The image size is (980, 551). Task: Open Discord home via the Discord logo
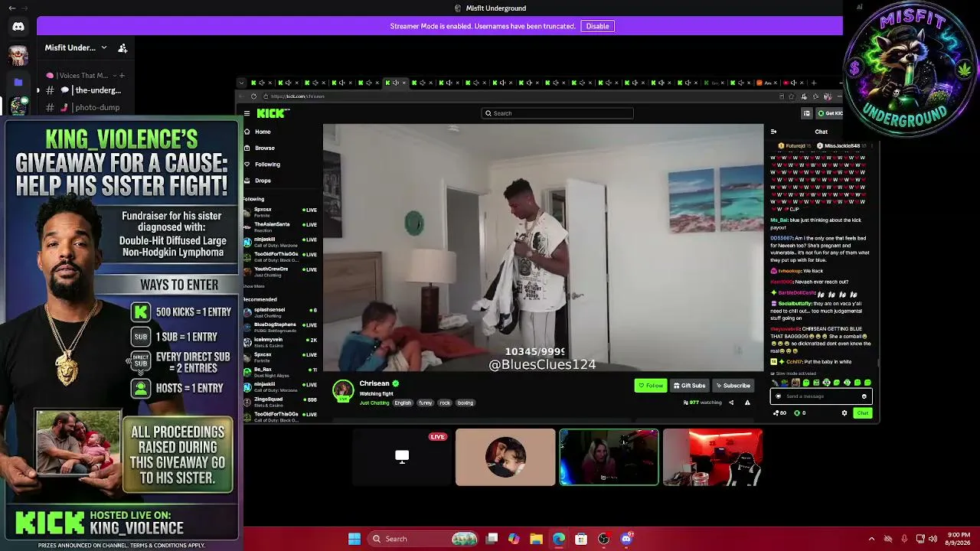tap(18, 27)
